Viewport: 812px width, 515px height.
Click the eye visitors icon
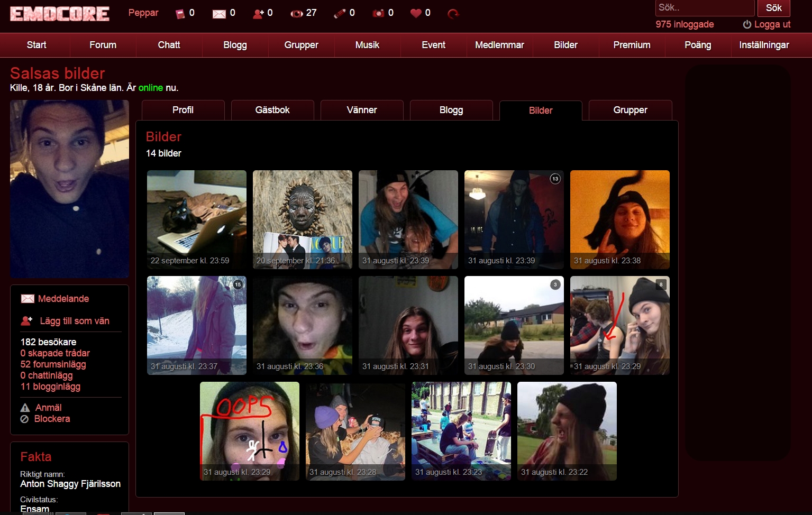tap(297, 14)
